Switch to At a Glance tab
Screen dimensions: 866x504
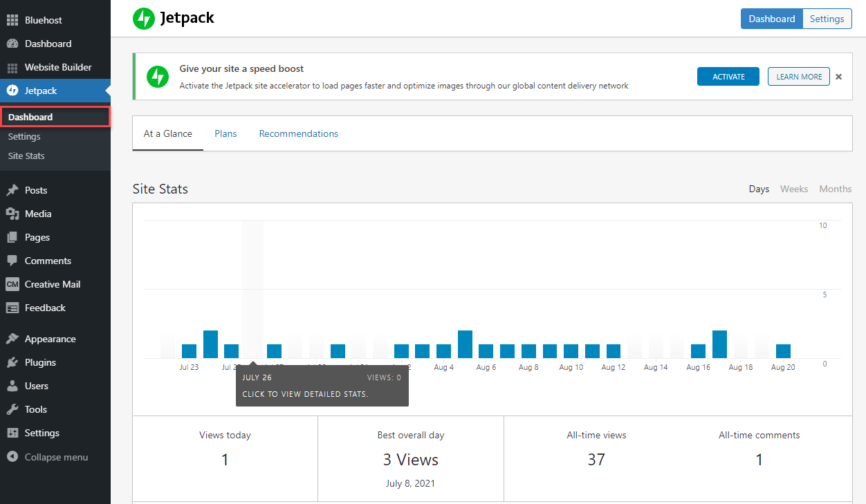click(x=168, y=133)
